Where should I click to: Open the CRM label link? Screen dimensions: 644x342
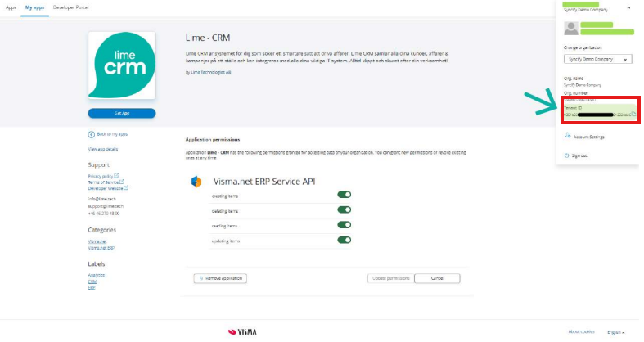pos(92,281)
